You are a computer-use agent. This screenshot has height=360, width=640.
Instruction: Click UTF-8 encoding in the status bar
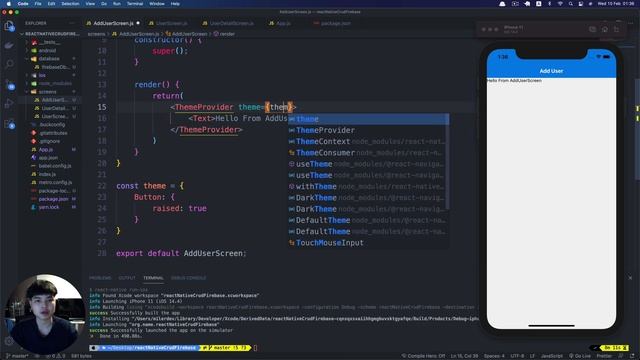(517, 356)
